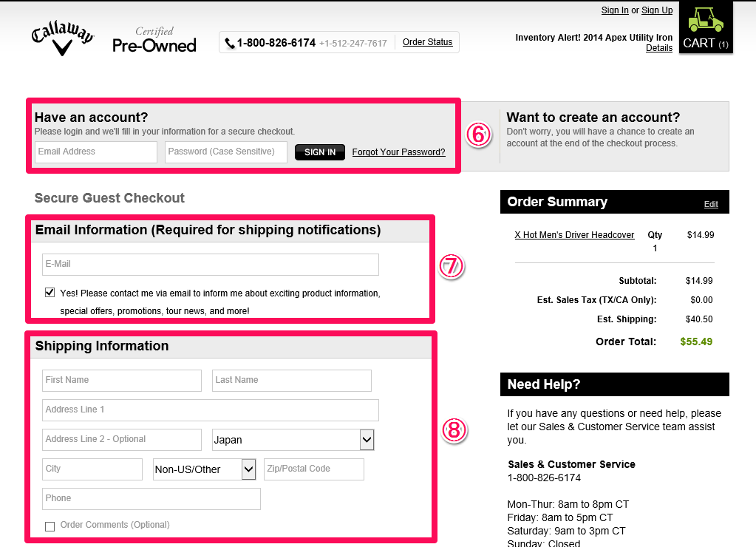
Task: Click the +1-512-247-7617 phone number
Action: click(353, 44)
